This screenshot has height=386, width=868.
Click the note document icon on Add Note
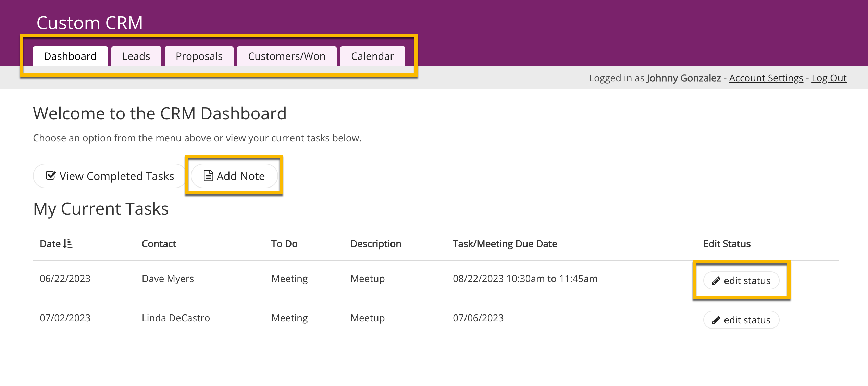click(x=208, y=176)
